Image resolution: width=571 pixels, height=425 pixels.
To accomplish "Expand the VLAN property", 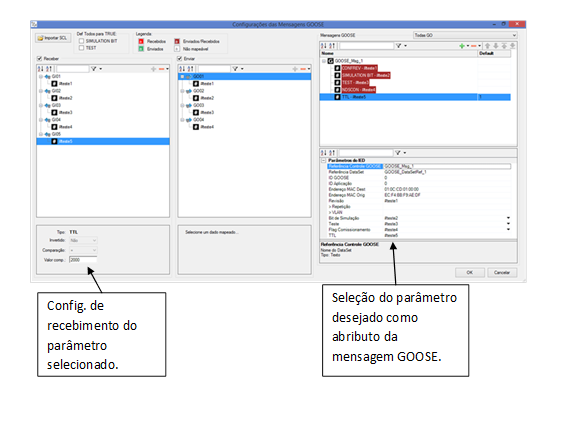I will [330, 212].
